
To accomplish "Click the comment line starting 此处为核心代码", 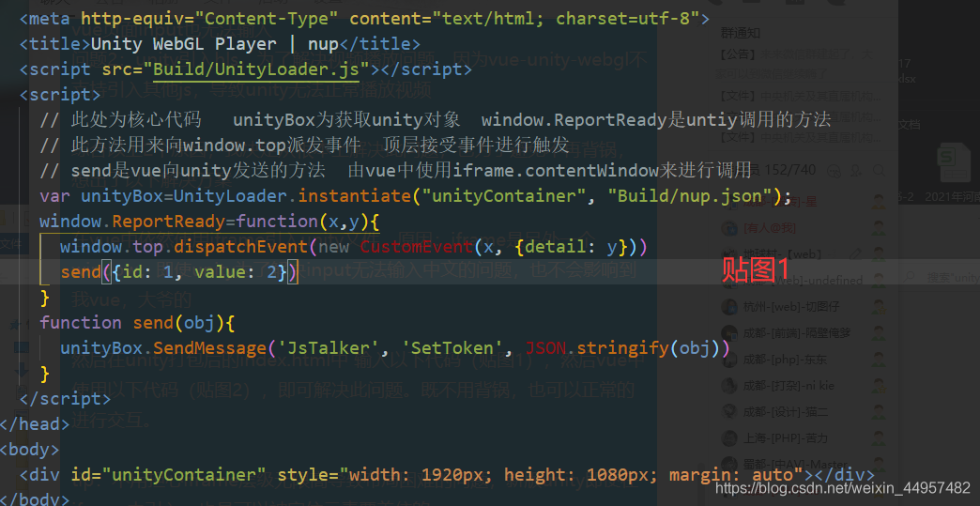I will [435, 119].
